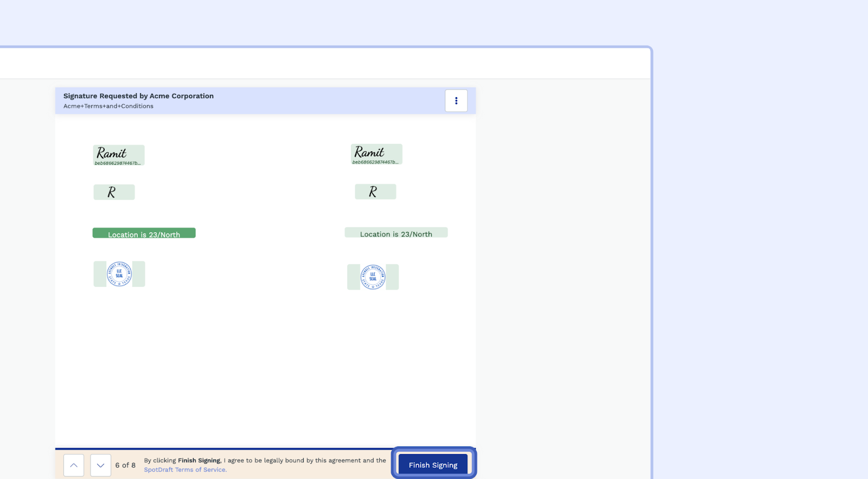Click the right LLC seal stamp
The image size is (868, 479).
coord(373,277)
